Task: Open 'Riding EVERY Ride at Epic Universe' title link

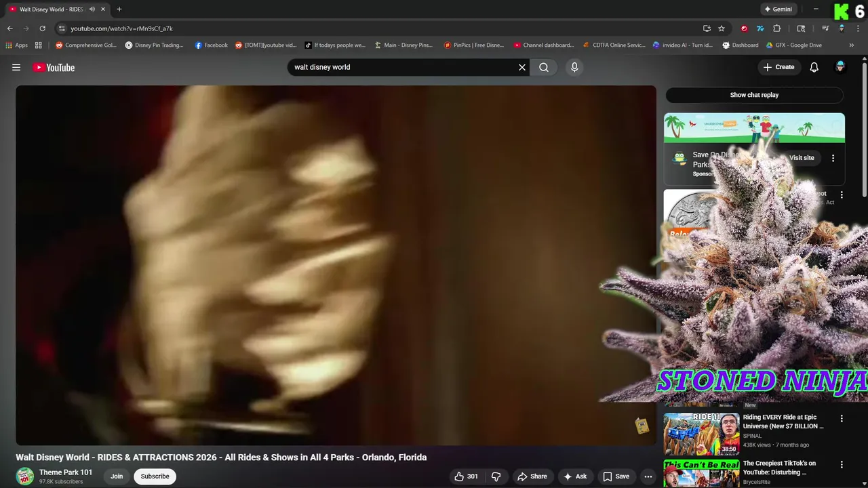Action: tap(783, 422)
